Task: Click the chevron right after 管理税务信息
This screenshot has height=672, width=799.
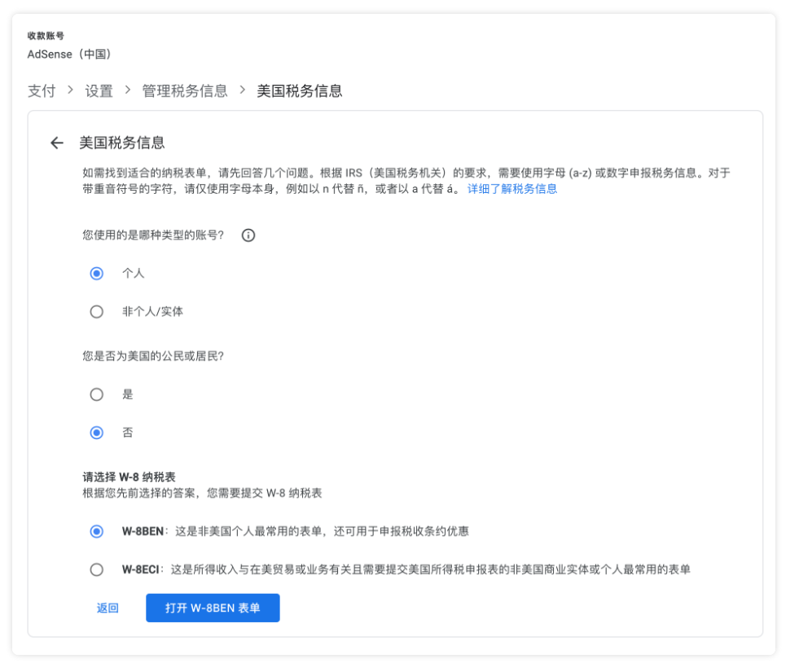Action: point(242,90)
